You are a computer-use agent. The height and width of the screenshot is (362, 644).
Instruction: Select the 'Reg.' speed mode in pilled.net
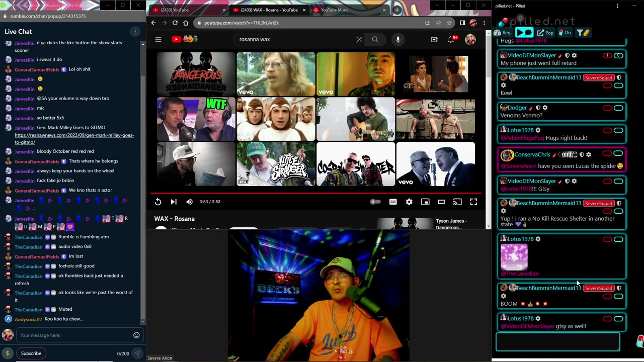pyautogui.click(x=503, y=33)
